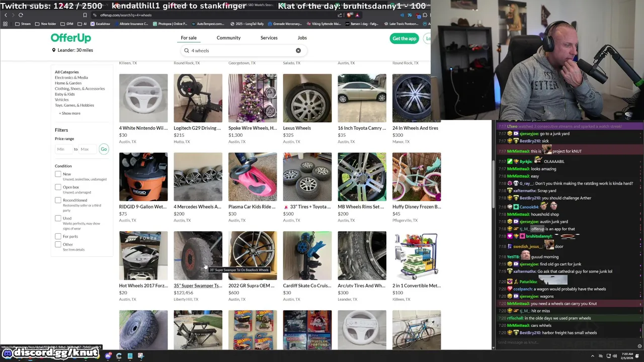Open the Viking Syttende Mai bookmark
The width and height of the screenshot is (644, 362).
(323, 24)
